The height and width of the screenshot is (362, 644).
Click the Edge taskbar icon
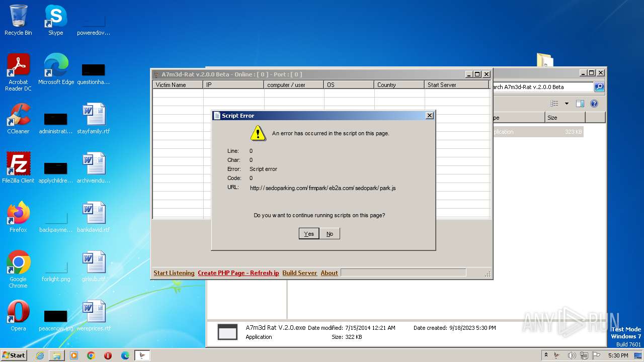[x=125, y=355]
